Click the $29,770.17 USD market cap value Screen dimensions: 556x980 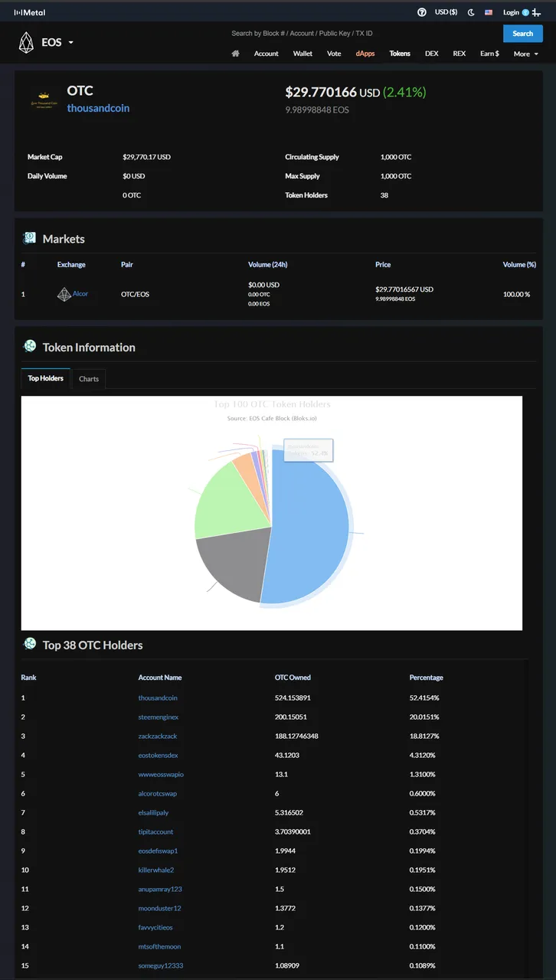(x=146, y=157)
